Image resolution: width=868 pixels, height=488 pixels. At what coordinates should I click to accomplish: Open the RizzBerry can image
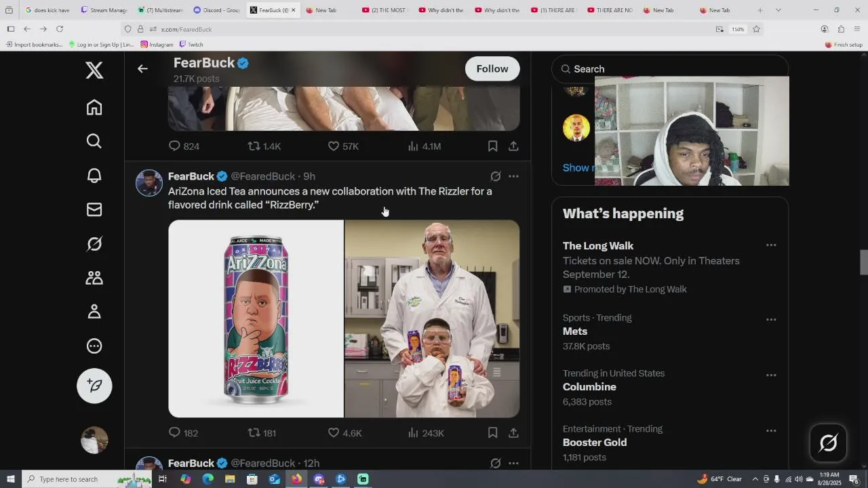[256, 319]
